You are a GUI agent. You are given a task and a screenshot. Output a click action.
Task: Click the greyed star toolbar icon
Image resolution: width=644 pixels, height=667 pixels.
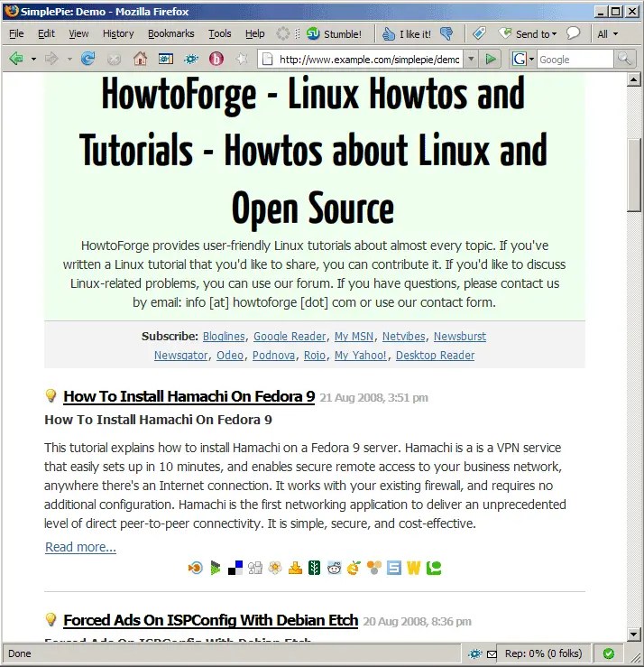pos(242,59)
